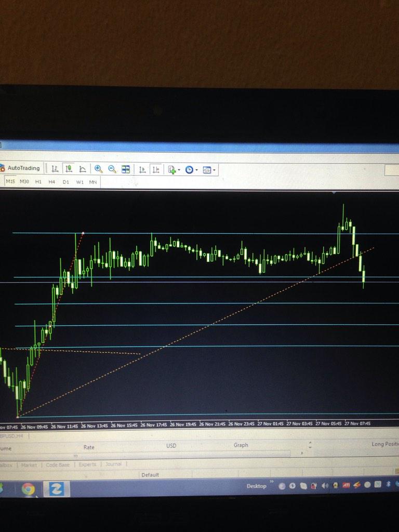Click the 26 Nov 17:45 time label
The image size is (399, 532).
click(154, 425)
